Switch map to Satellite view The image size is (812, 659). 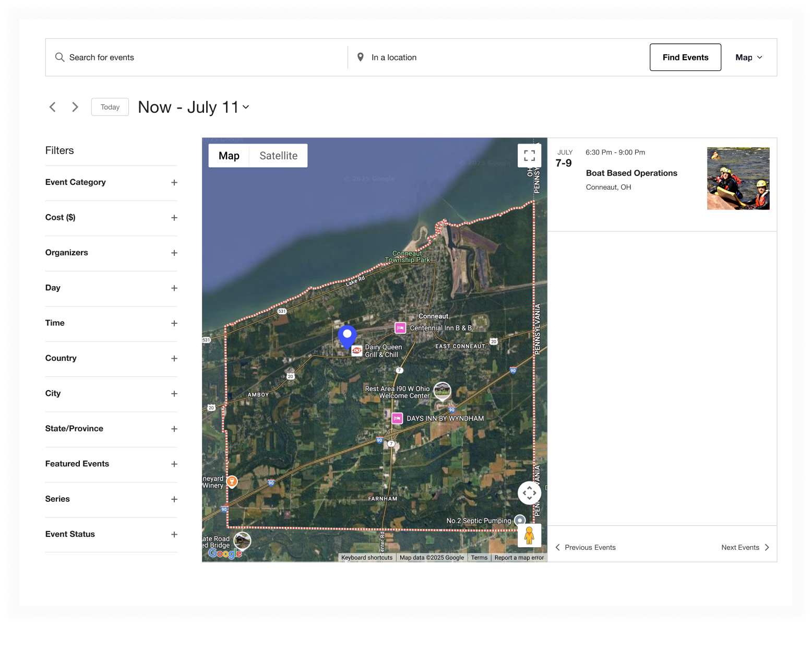(x=278, y=156)
